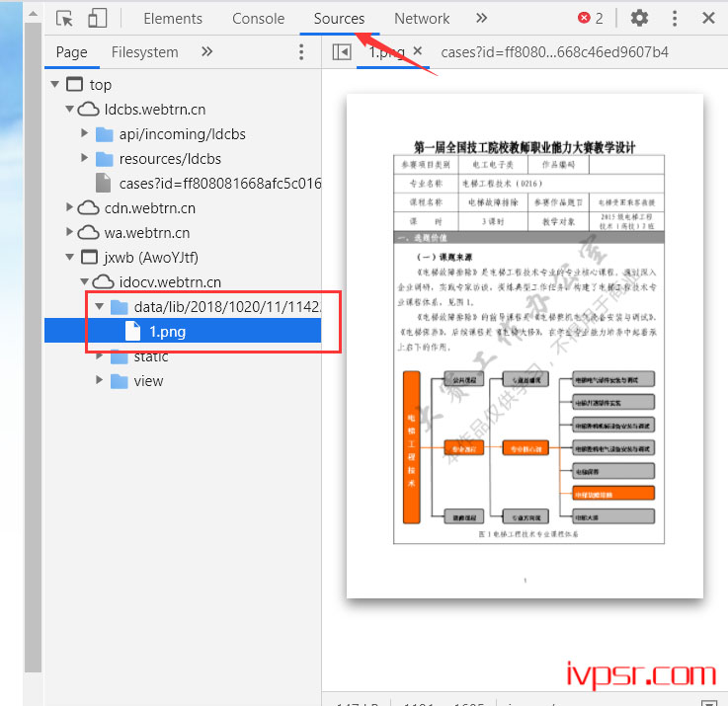This screenshot has height=706, width=728.
Task: Close the DevTools panel
Action: (708, 18)
